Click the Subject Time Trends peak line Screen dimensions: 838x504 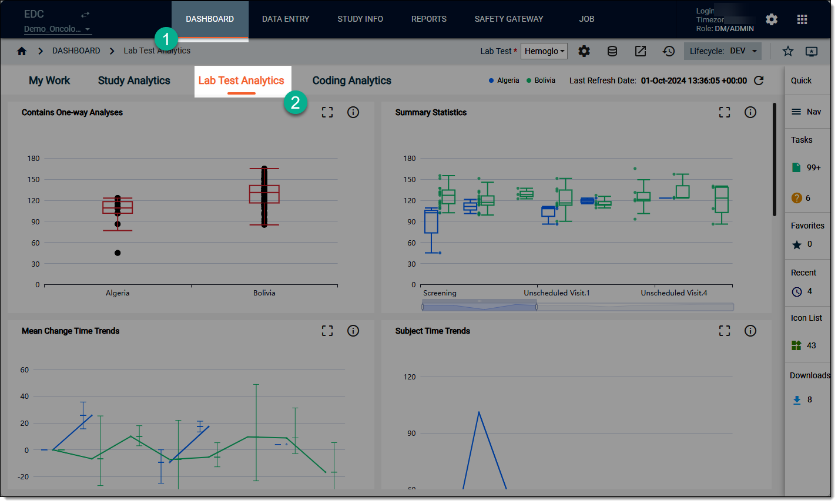[479, 413]
